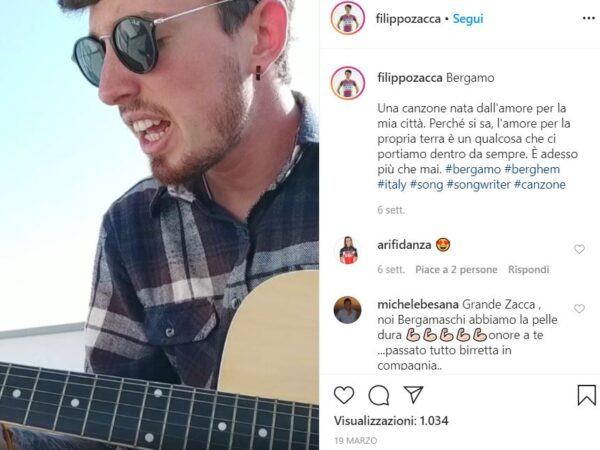Screen dimensions: 600x450
Task: Open the #songwriter hashtag
Action: tap(478, 184)
